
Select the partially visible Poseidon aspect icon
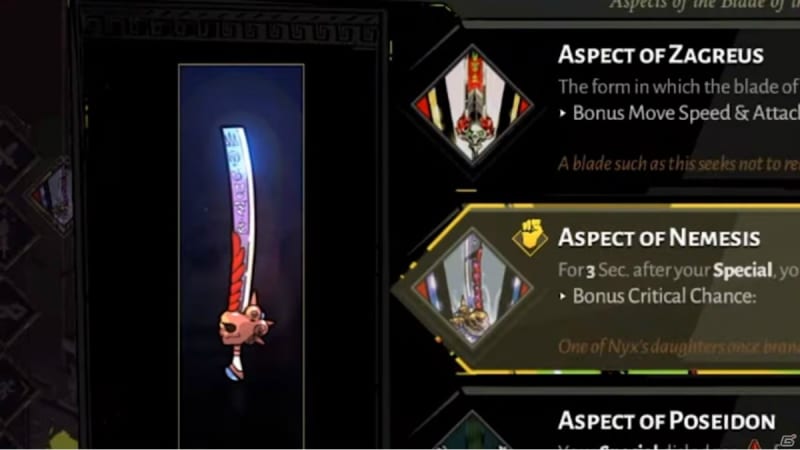tap(472, 431)
